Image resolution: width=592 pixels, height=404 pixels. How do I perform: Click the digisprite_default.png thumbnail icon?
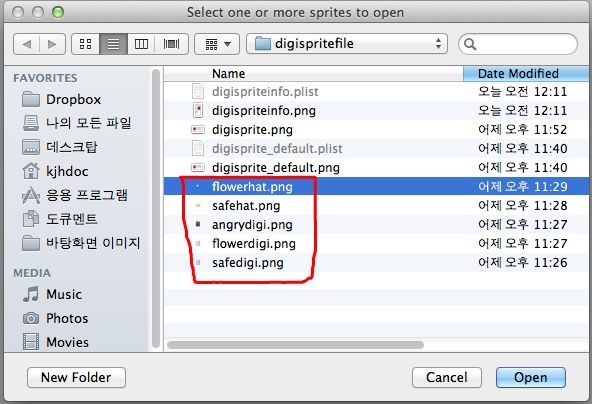[198, 168]
